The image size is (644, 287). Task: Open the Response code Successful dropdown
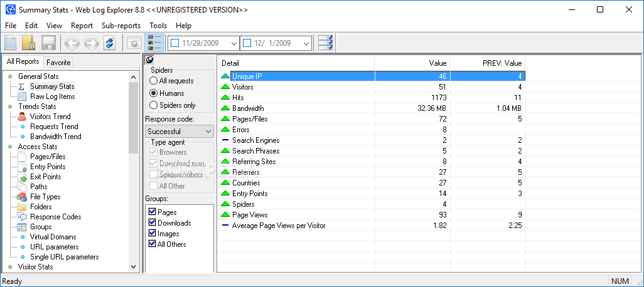pos(180,131)
